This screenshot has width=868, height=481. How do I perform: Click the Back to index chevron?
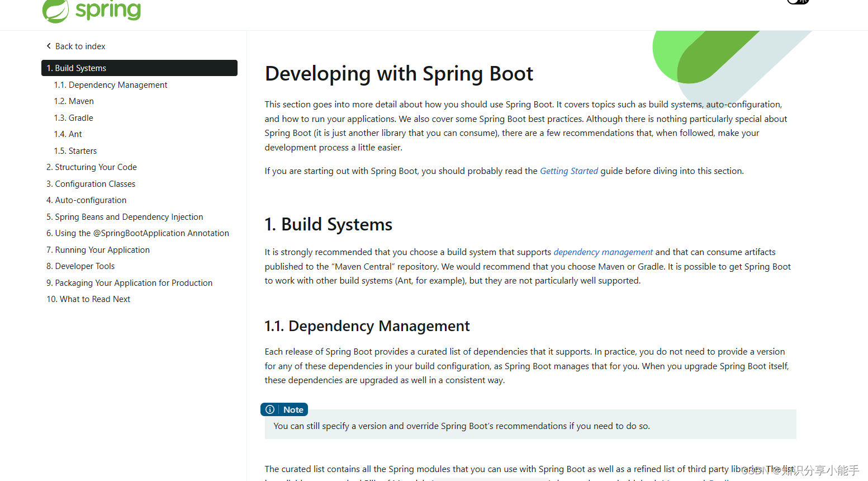tap(49, 46)
